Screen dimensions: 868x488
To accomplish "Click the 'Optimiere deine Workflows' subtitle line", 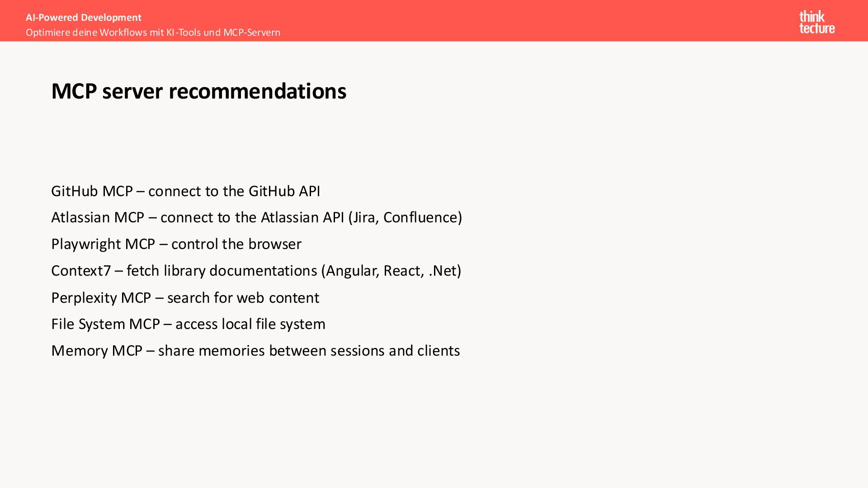I will [x=153, y=33].
